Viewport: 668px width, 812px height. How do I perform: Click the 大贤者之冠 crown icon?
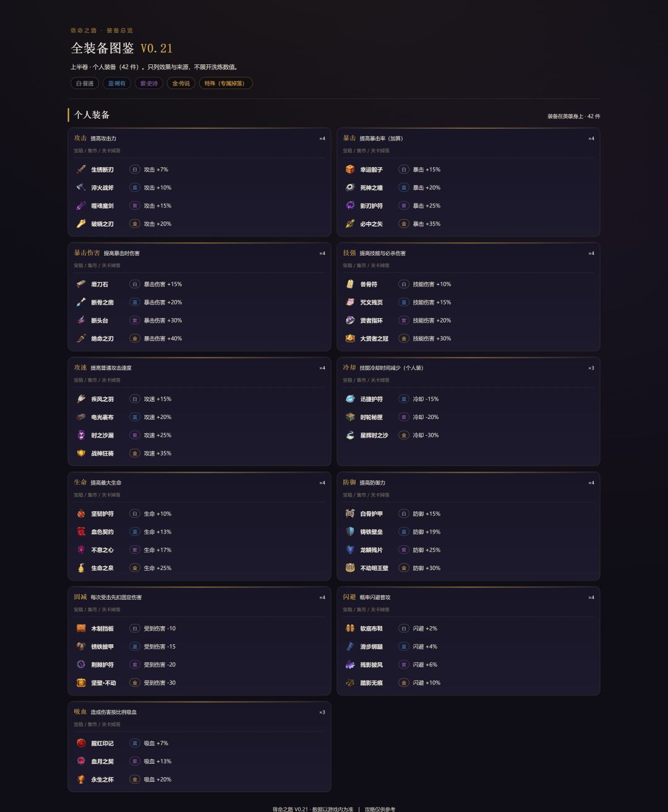pyautogui.click(x=350, y=339)
